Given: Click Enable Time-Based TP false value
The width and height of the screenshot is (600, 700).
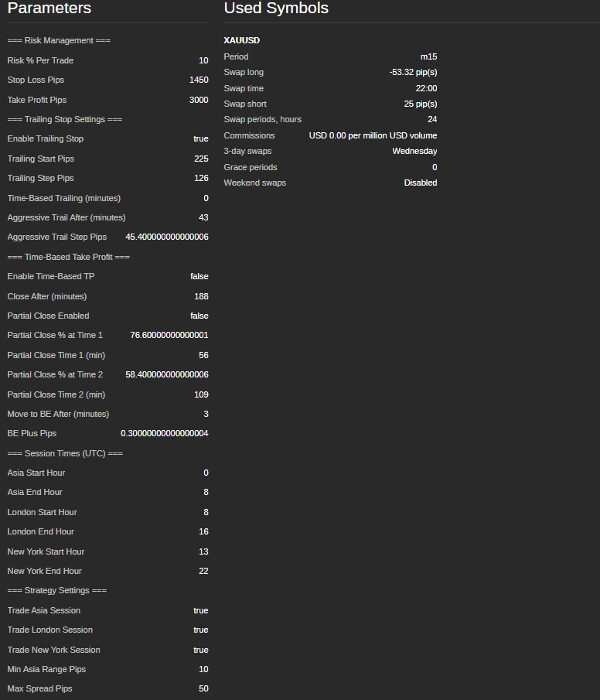Looking at the screenshot, I should click(x=199, y=276).
